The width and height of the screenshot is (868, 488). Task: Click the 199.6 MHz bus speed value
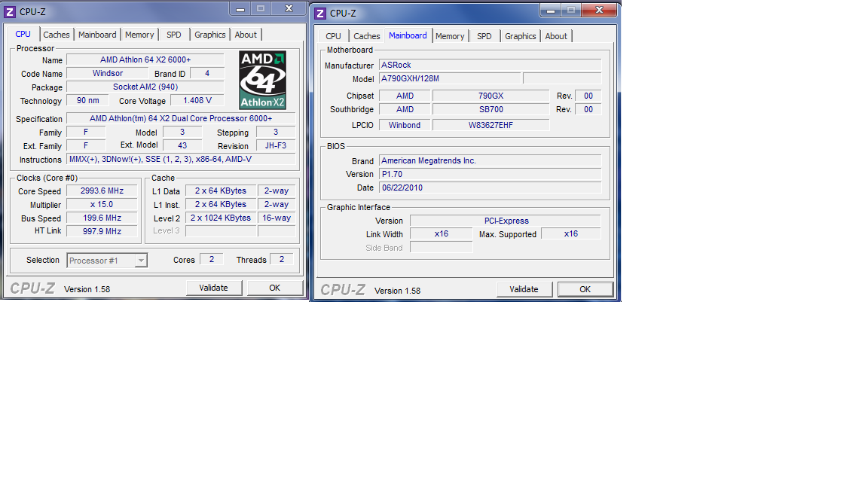[x=102, y=218]
